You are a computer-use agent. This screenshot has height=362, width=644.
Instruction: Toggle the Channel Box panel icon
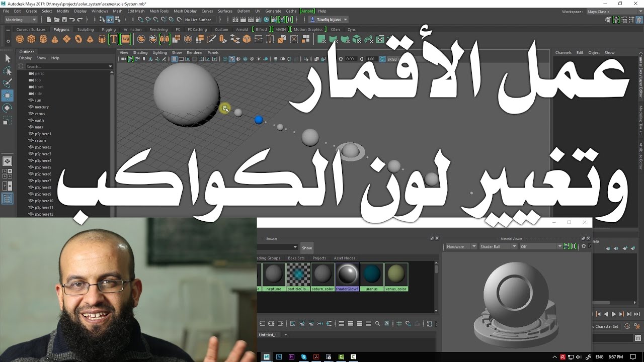pyautogui.click(x=639, y=20)
